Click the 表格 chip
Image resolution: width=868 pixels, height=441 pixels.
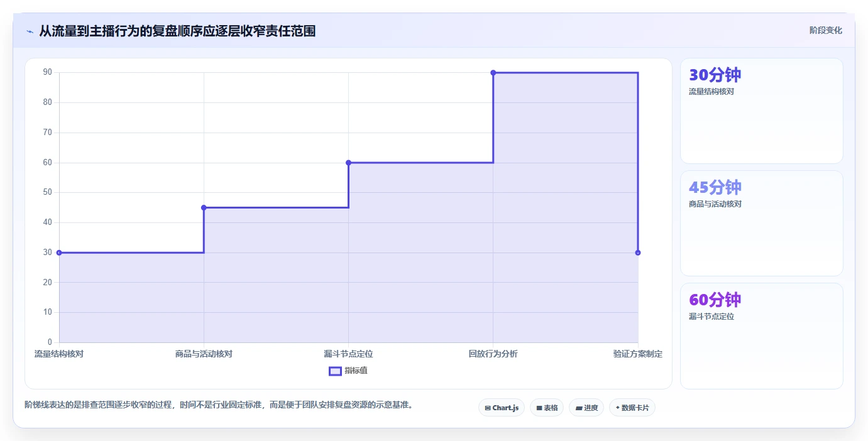[x=546, y=408]
